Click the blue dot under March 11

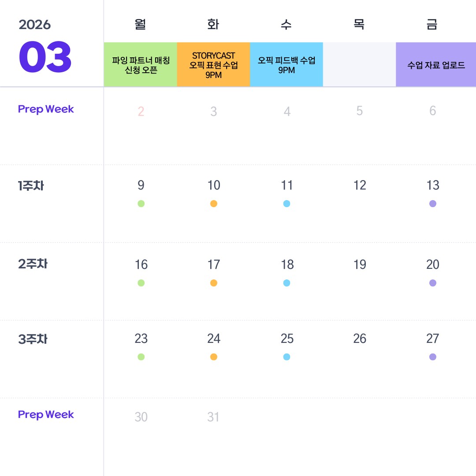[x=287, y=204]
